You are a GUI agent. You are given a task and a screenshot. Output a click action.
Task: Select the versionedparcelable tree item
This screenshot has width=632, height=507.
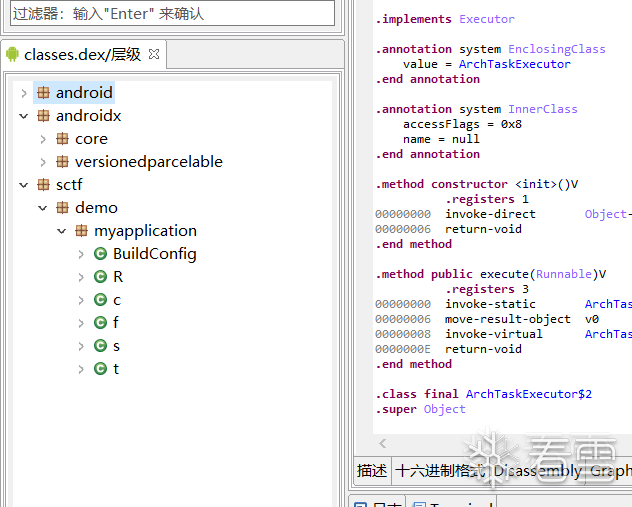click(149, 162)
